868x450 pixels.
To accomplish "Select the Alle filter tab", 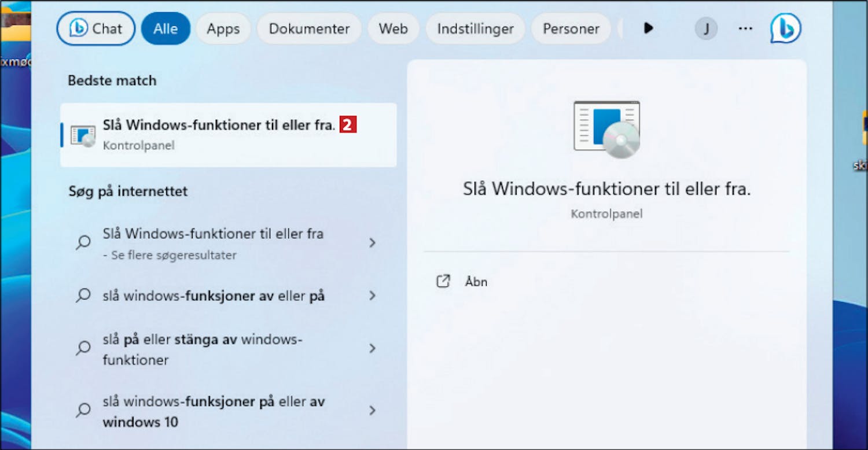I will (x=165, y=28).
